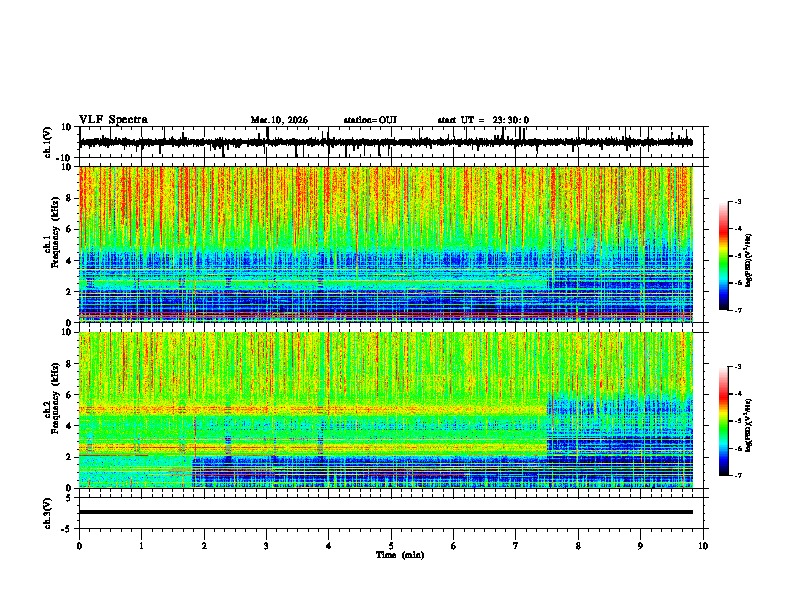Click the "ch.1(V)" waveform axis label
Viewport: 792px width, 612px height.
47,142
